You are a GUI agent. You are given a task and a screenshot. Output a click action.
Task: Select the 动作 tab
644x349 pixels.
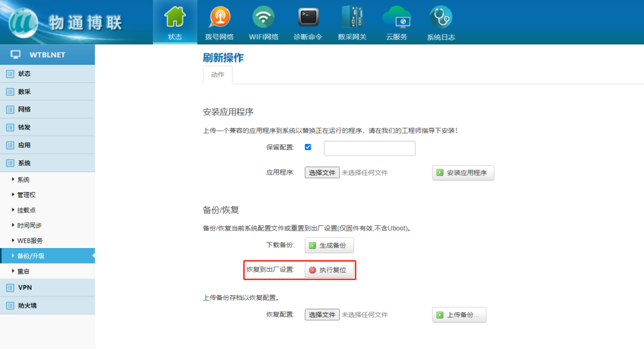click(x=217, y=75)
